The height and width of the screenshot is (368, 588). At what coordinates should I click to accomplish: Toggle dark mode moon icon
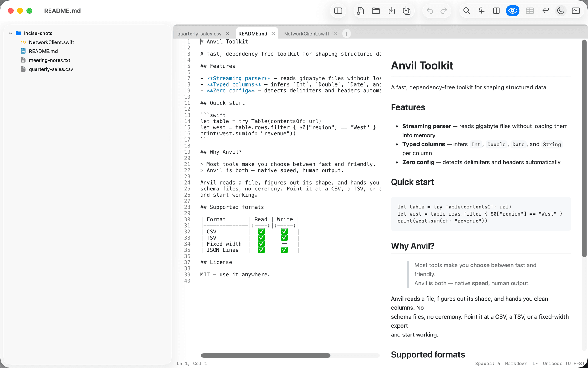coord(561,11)
